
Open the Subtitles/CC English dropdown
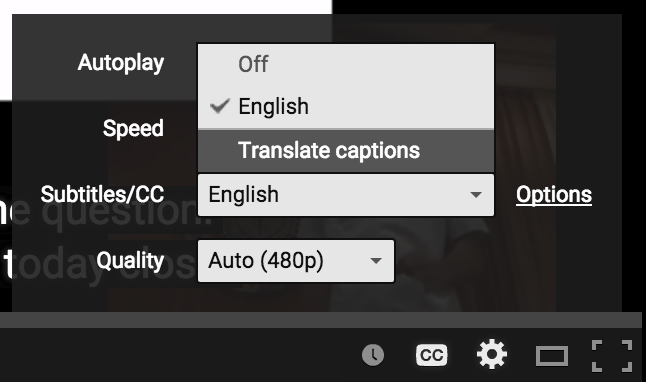click(346, 195)
